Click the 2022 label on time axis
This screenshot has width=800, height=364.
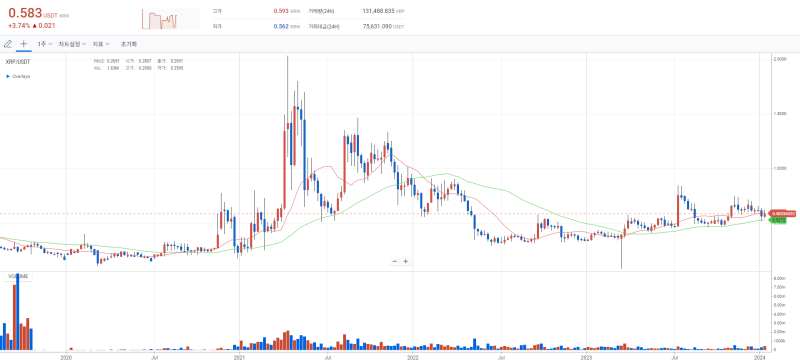tap(413, 359)
